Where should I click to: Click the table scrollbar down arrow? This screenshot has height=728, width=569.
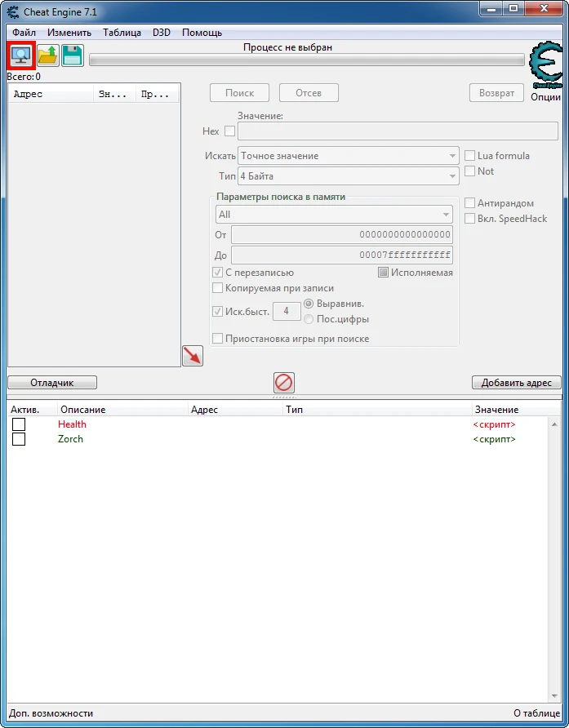[x=554, y=696]
